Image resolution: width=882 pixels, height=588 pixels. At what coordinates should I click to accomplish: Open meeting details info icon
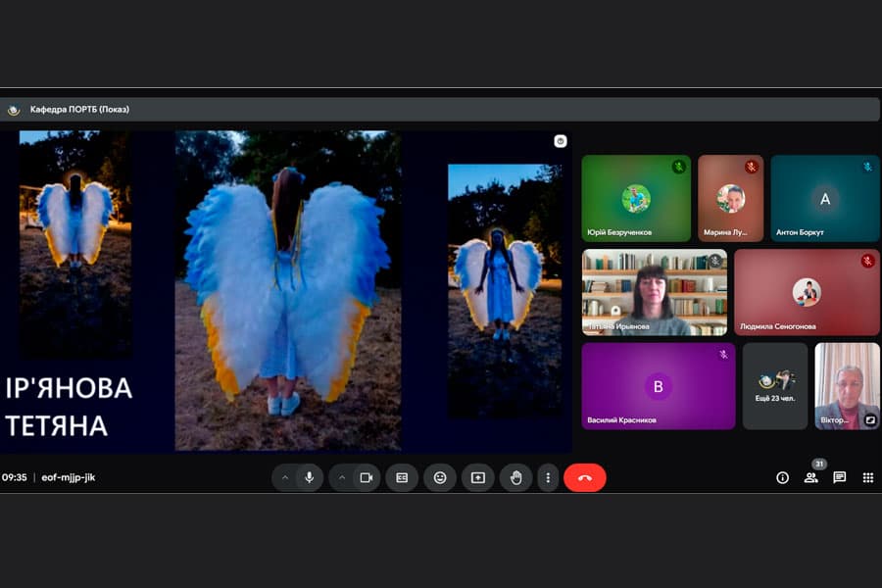click(x=782, y=477)
